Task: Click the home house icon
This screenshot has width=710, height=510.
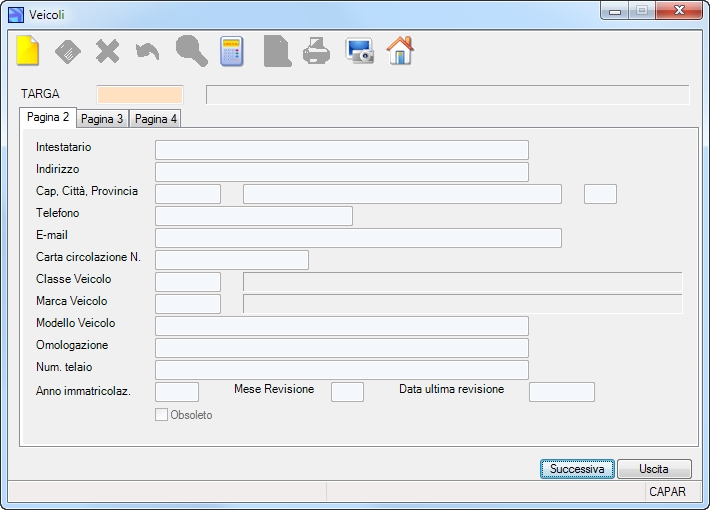Action: pyautogui.click(x=400, y=51)
